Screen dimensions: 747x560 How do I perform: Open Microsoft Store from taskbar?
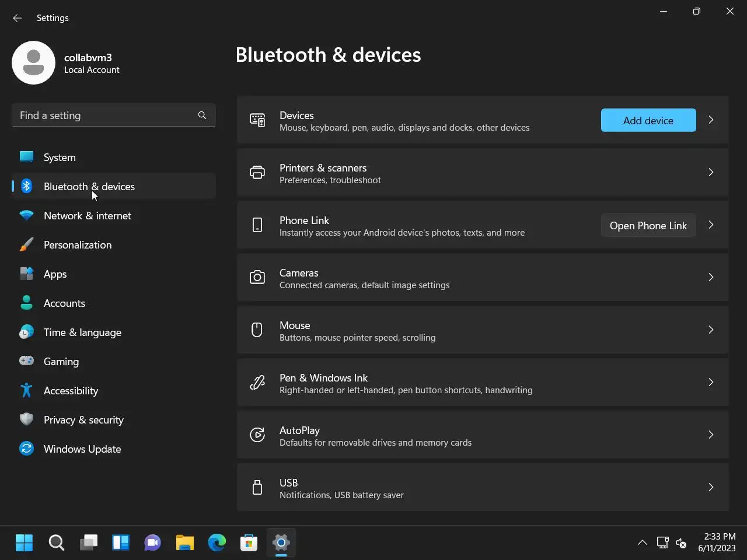coord(249,543)
